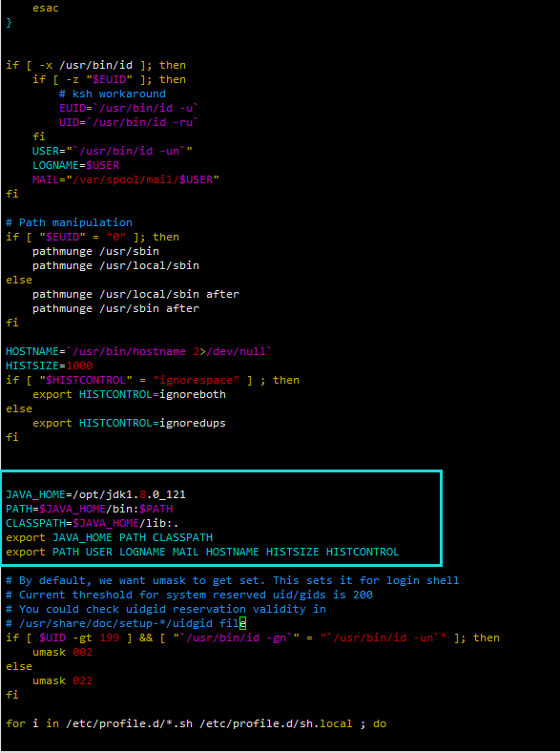Click the export line ending in HISTCONTROL

[x=202, y=552]
